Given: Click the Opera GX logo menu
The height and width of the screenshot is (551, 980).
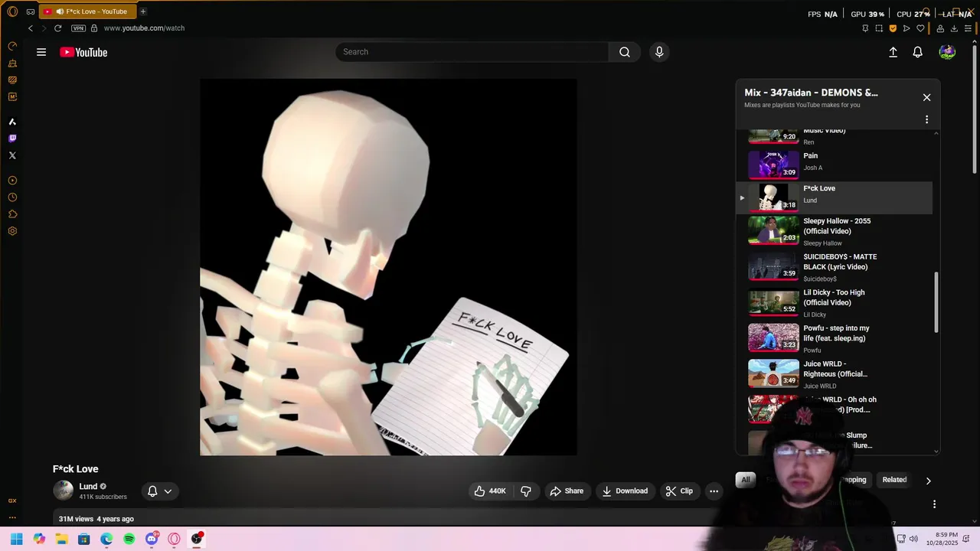Looking at the screenshot, I should coord(11,11).
